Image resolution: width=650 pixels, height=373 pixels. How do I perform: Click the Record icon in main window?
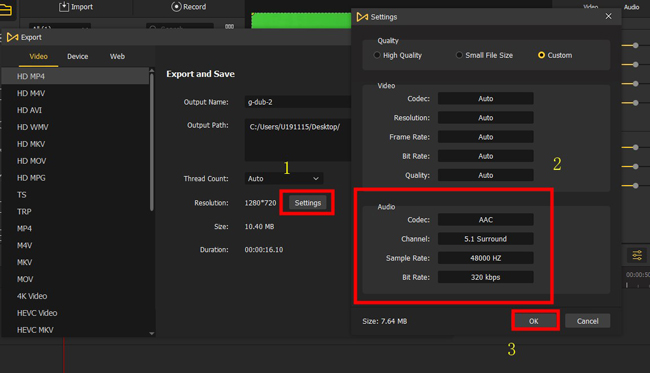click(x=176, y=7)
